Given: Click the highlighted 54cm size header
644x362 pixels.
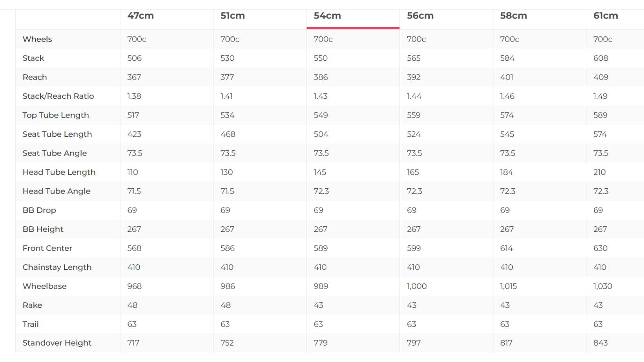Looking at the screenshot, I should tap(327, 16).
